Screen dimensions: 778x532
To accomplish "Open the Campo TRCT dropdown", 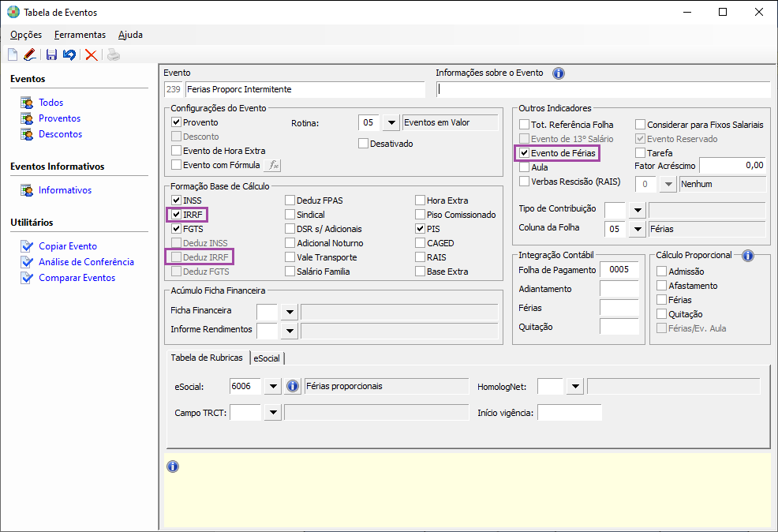I will click(273, 412).
